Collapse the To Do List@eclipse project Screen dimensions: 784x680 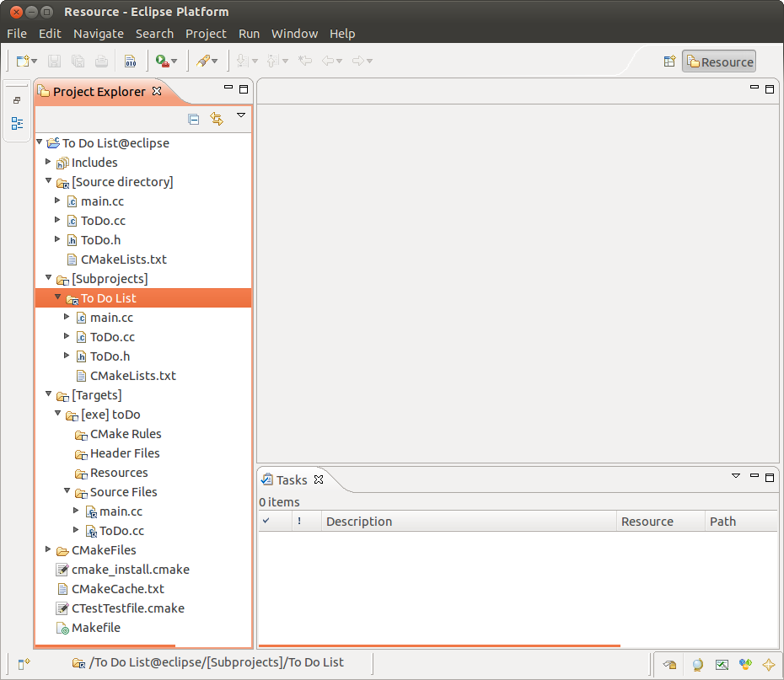[x=40, y=142]
